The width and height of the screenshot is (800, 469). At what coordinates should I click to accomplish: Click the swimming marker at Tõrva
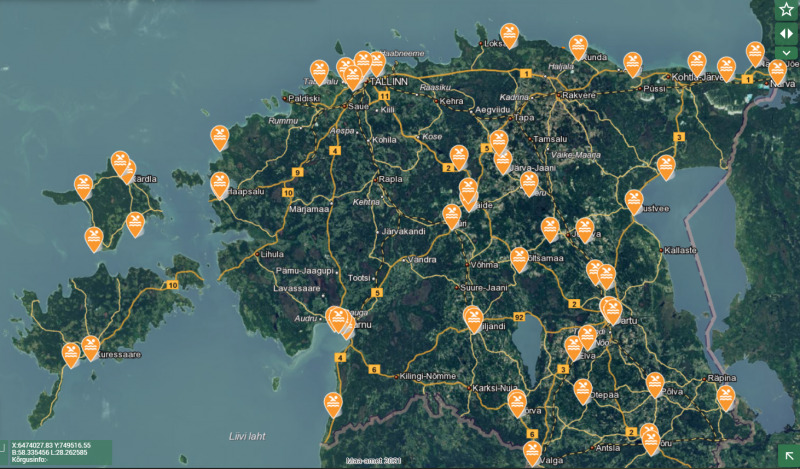pyautogui.click(x=517, y=402)
